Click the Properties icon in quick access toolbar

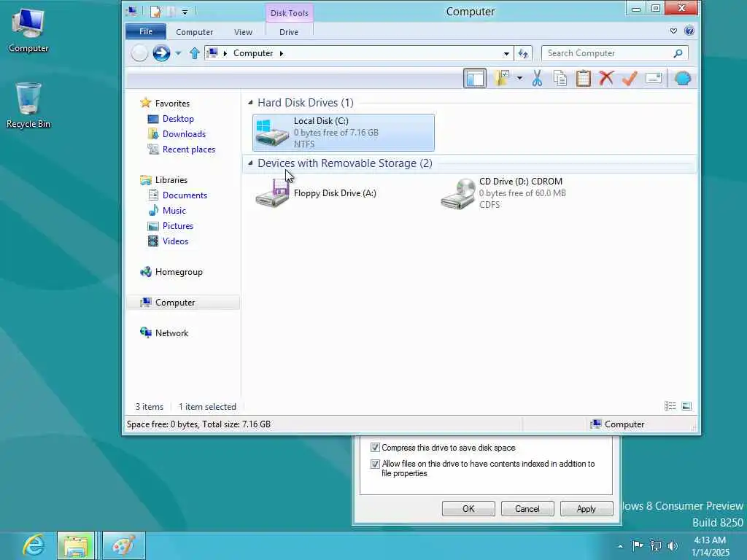pyautogui.click(x=155, y=12)
